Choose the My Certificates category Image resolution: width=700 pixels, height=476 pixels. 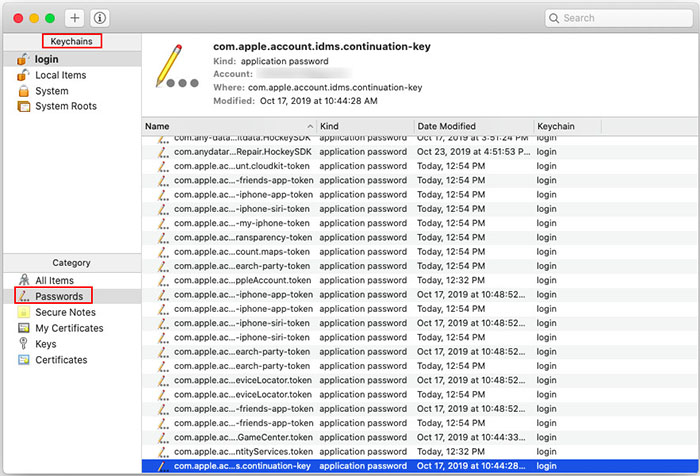[x=72, y=328]
